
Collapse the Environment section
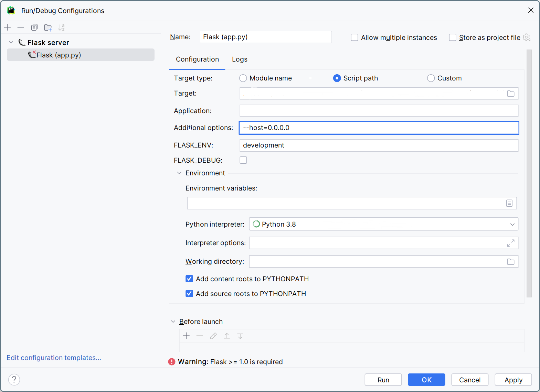pyautogui.click(x=179, y=173)
